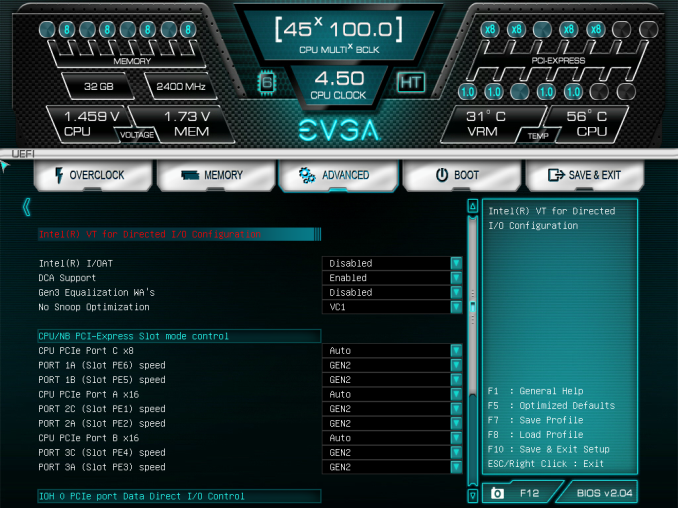The height and width of the screenshot is (508, 678).
Task: Open the DCA Support dropdown
Action: 392,278
